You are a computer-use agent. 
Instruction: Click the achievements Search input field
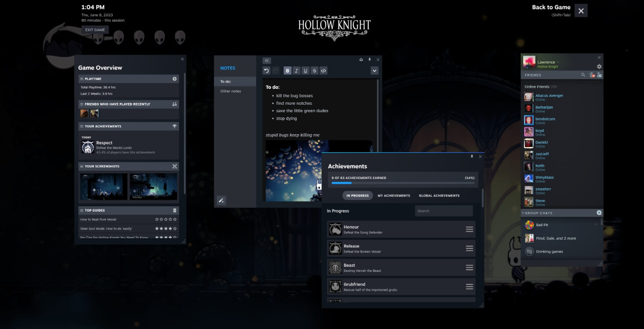(444, 211)
